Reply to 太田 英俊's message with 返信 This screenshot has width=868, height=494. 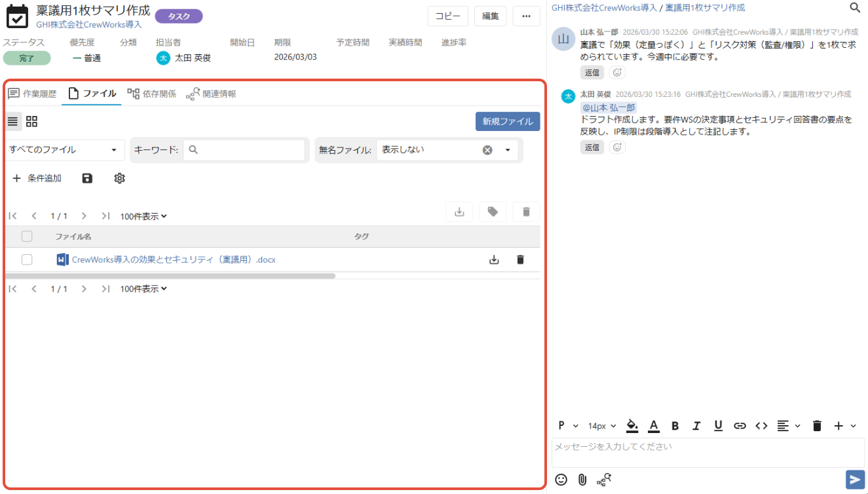coord(592,147)
